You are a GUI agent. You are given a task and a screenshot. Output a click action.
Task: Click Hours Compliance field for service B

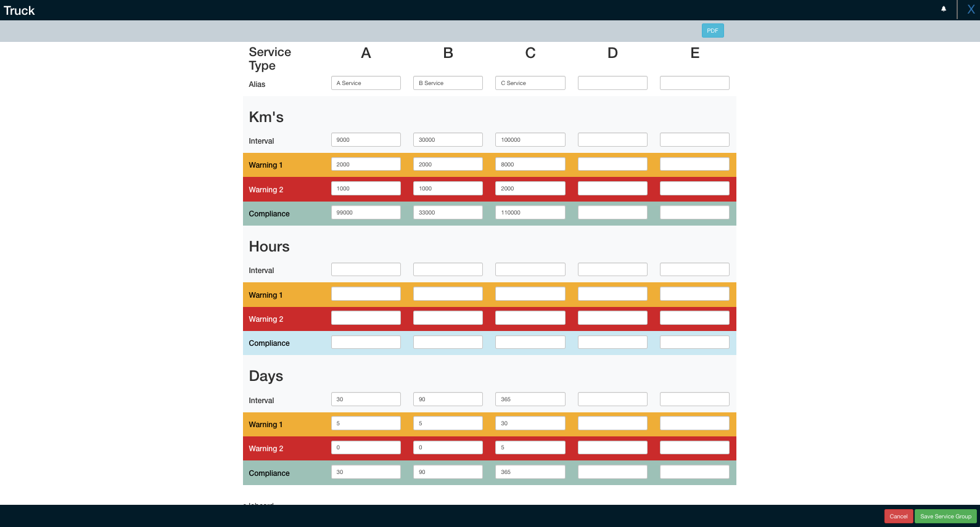pos(448,342)
